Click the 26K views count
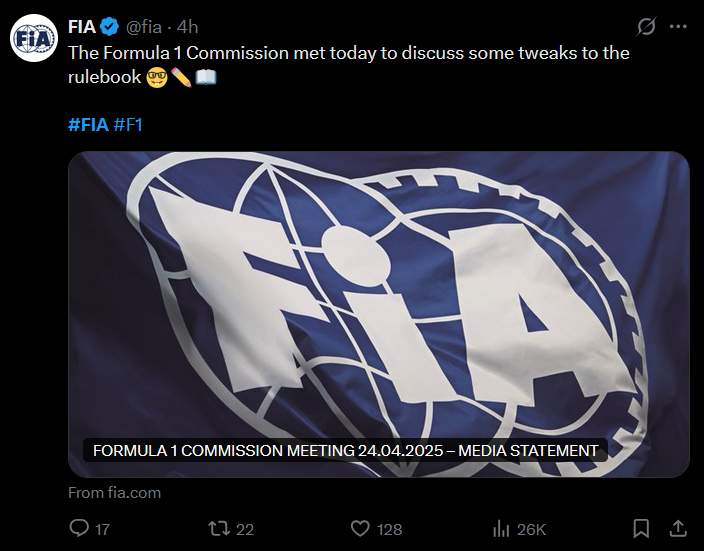This screenshot has height=551, width=704. [531, 529]
